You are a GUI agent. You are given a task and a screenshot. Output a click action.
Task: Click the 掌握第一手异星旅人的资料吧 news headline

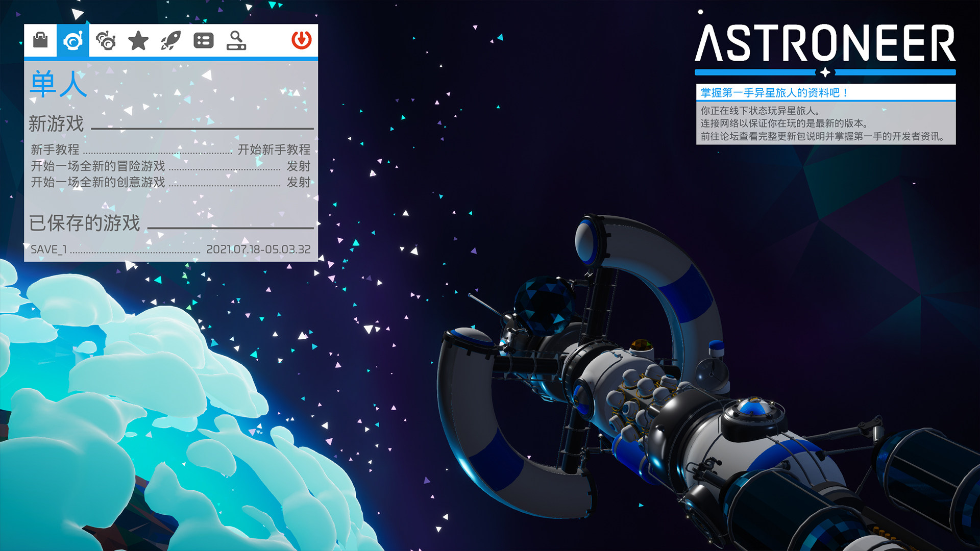coord(774,93)
